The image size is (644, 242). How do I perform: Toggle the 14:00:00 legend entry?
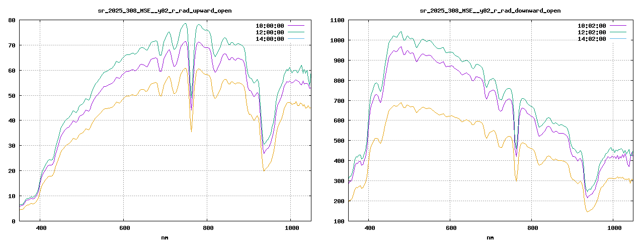pyautogui.click(x=270, y=38)
